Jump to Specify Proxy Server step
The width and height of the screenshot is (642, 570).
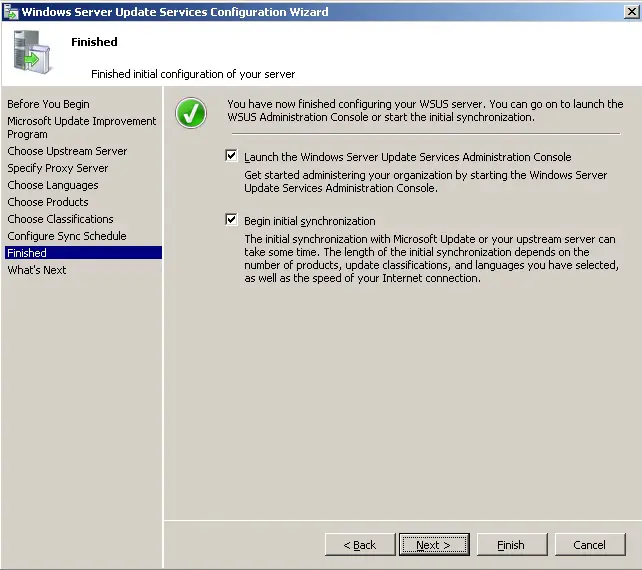tap(57, 168)
